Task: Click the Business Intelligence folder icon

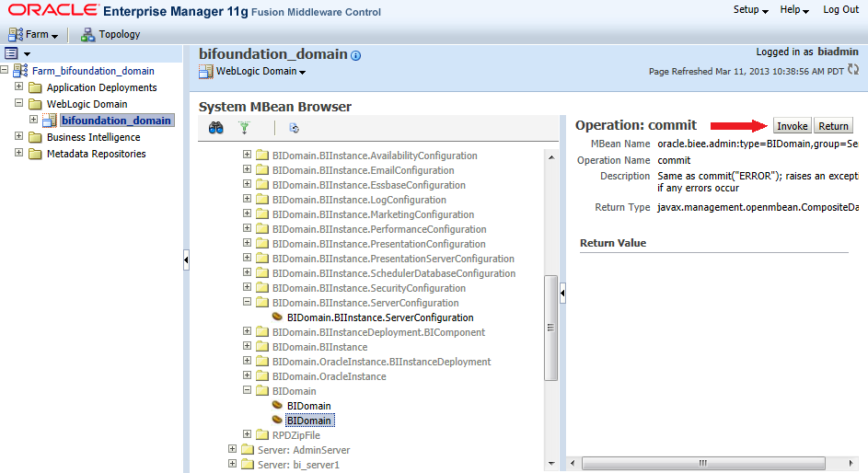Action: click(x=35, y=137)
